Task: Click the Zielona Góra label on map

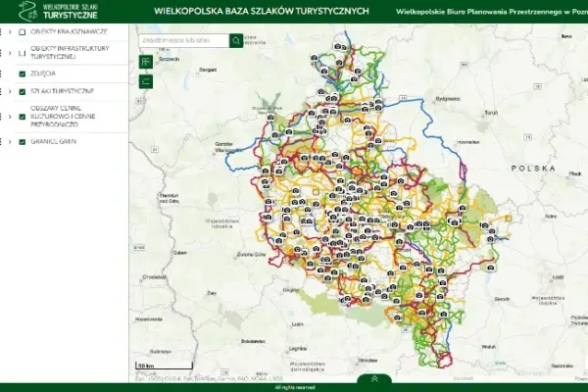Action: pos(251,255)
